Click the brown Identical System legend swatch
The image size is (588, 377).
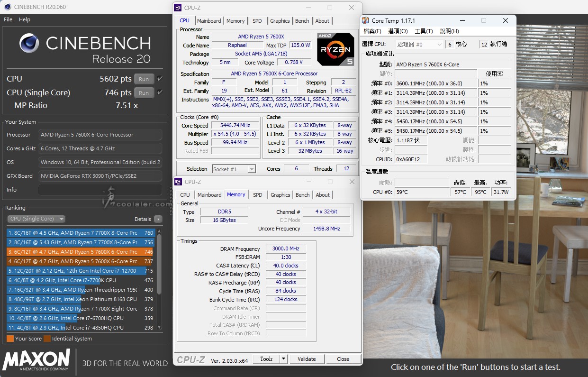[x=47, y=339]
